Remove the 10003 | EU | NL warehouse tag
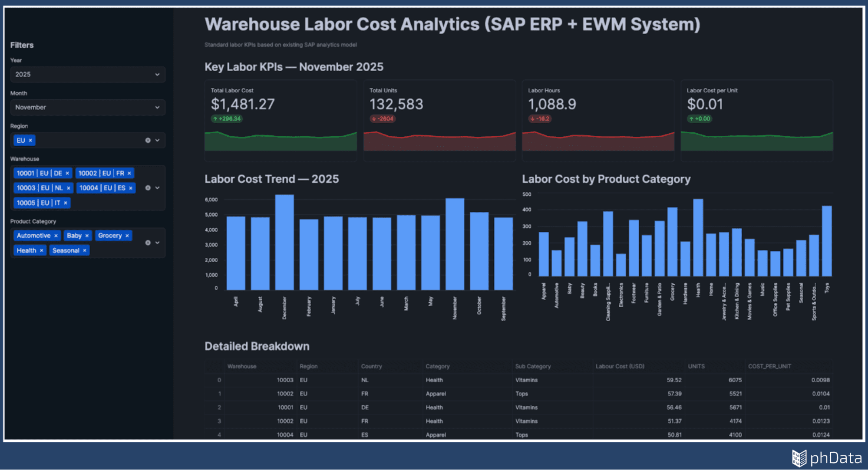The width and height of the screenshot is (868, 470). 68,188
